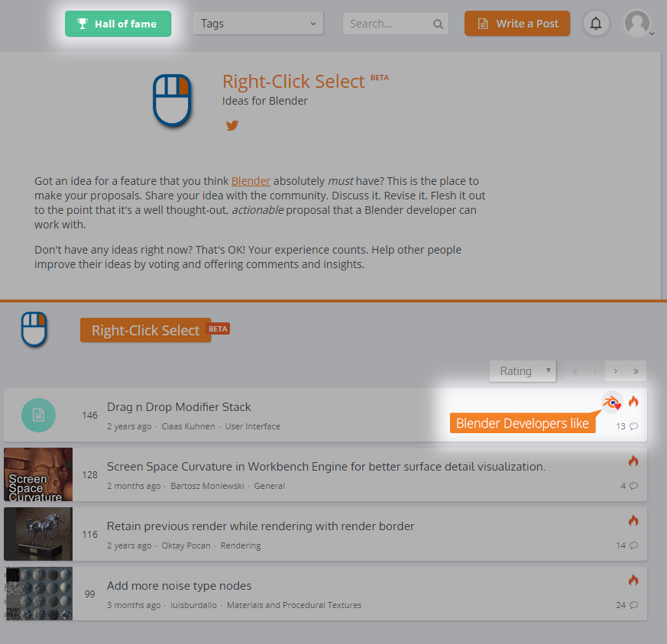Jump to the last page of results

point(636,371)
